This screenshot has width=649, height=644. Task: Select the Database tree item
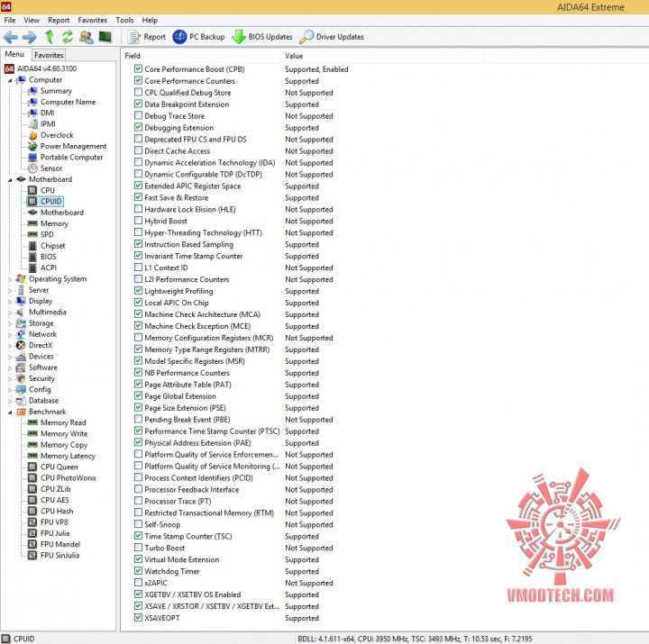(43, 401)
